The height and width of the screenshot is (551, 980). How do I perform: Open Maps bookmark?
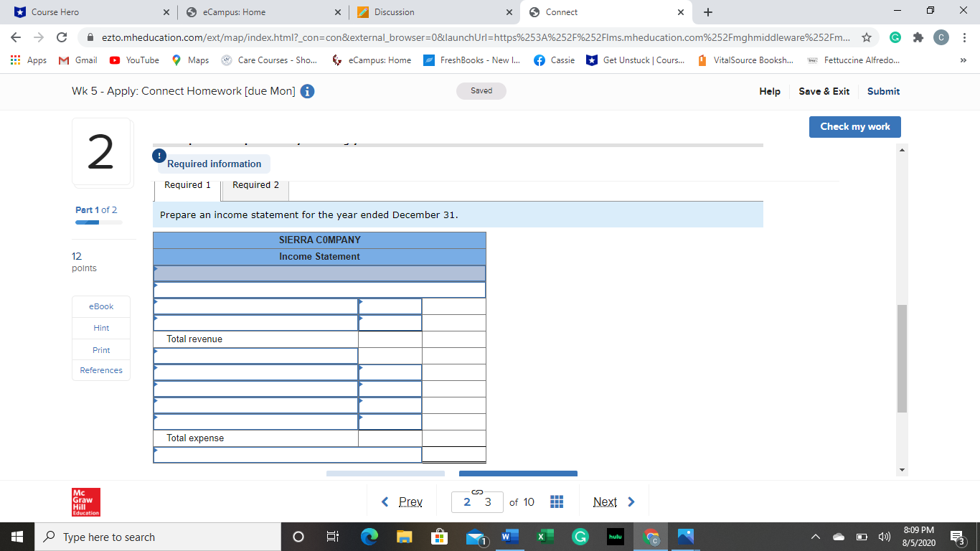click(190, 60)
